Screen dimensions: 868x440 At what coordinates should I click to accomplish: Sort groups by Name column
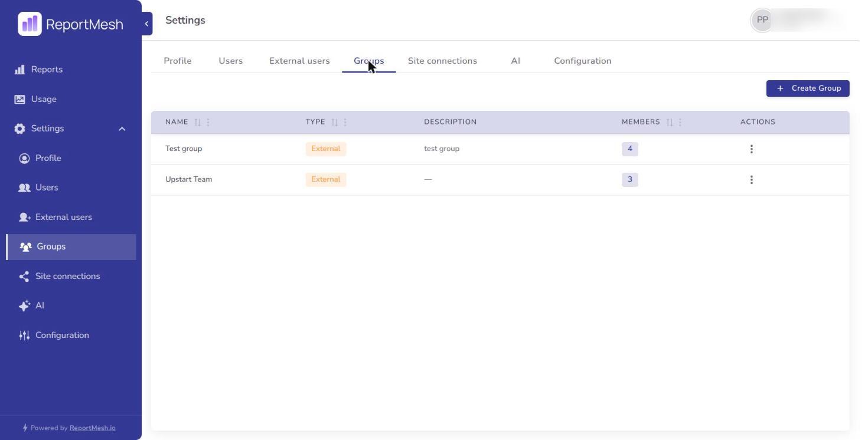point(198,122)
